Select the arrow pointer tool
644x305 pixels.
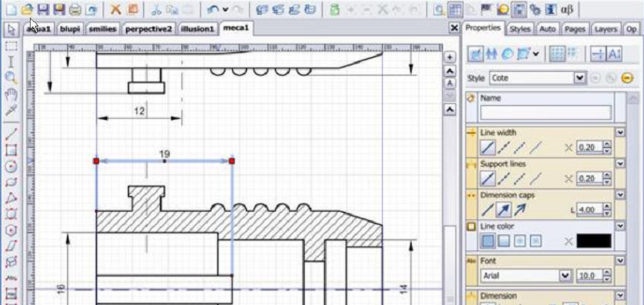point(11,29)
